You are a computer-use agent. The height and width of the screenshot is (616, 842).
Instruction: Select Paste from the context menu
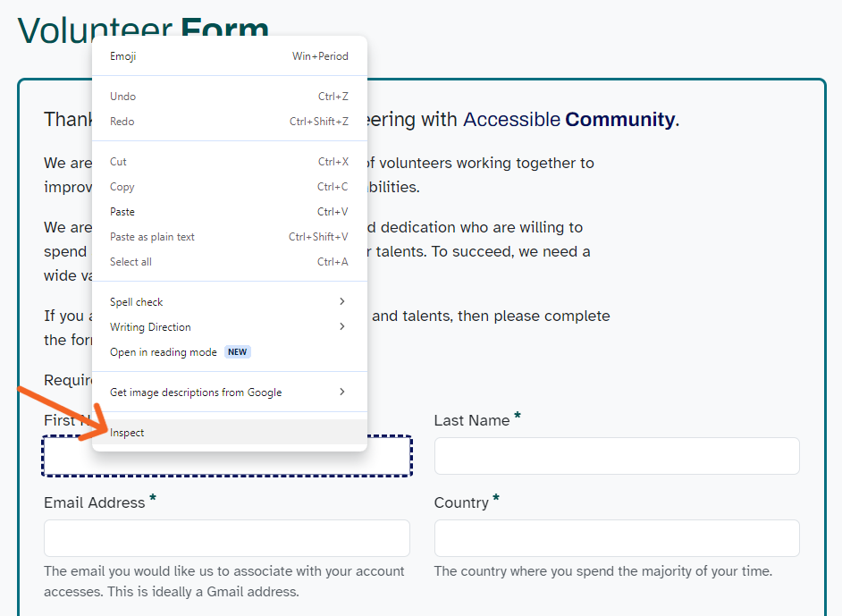tap(122, 211)
